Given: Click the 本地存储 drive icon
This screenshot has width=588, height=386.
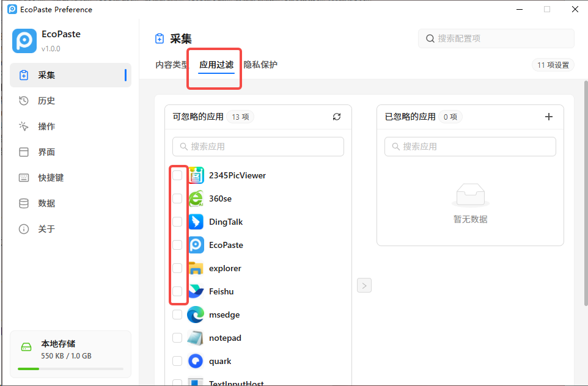Looking at the screenshot, I should (26, 347).
